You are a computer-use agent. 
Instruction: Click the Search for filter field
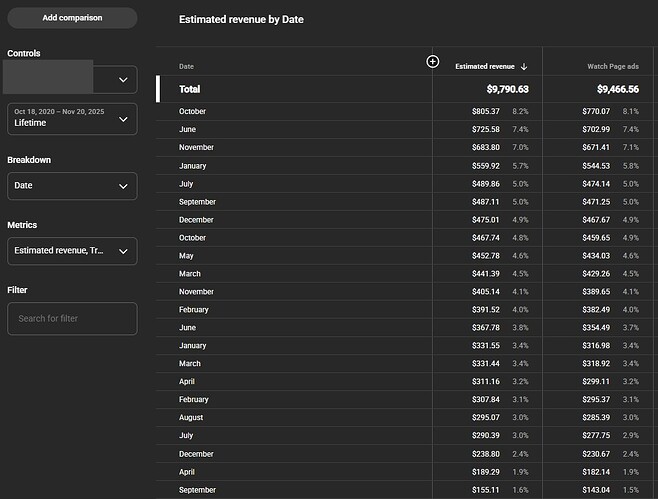[72, 319]
